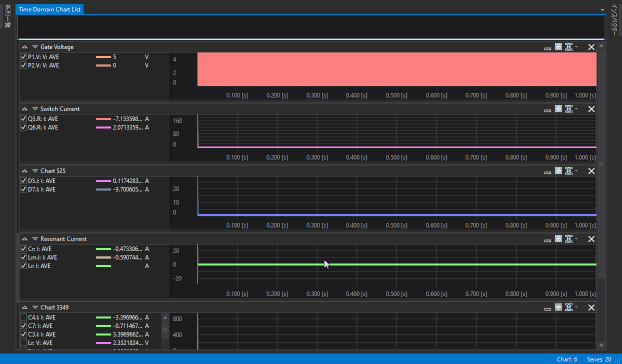Viewport: 622px width, 364px height.
Task: Uncheck the P1.V: V: AVE series
Action: [x=23, y=57]
